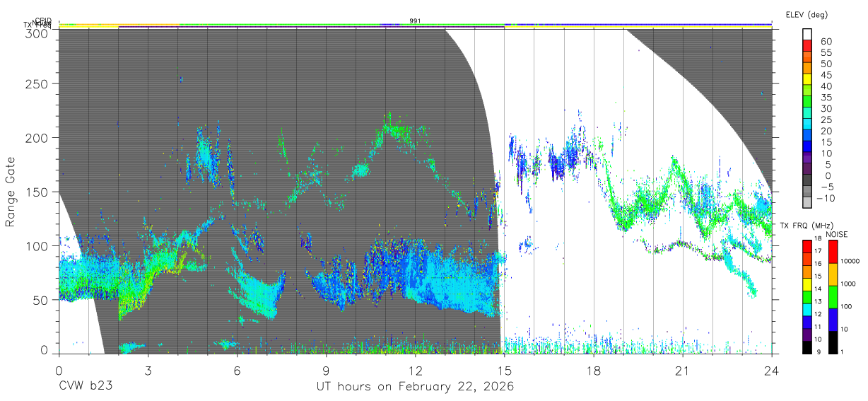The image size is (868, 401).
Task: Click the '24' hour tick label on x-axis
Action: (x=772, y=370)
